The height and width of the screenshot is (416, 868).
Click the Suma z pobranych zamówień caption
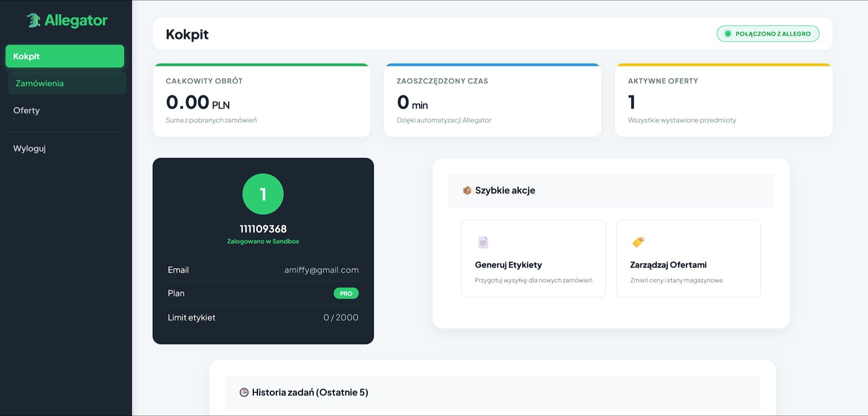click(211, 120)
